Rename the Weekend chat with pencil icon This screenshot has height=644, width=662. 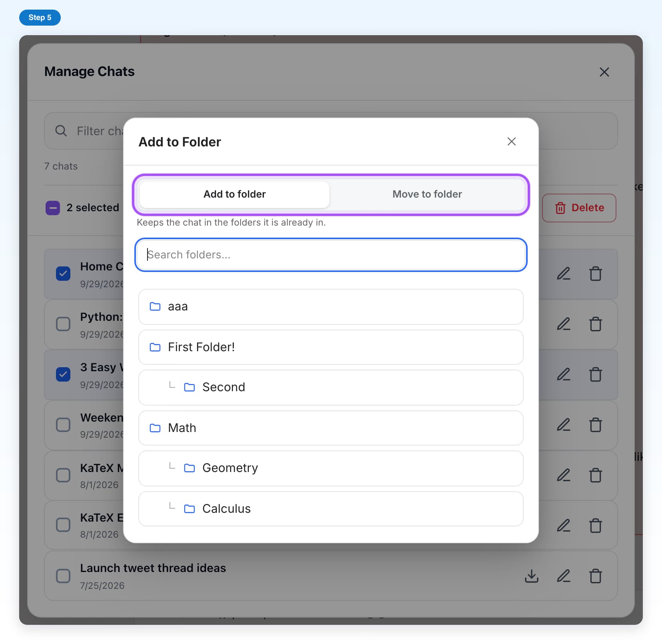point(564,425)
